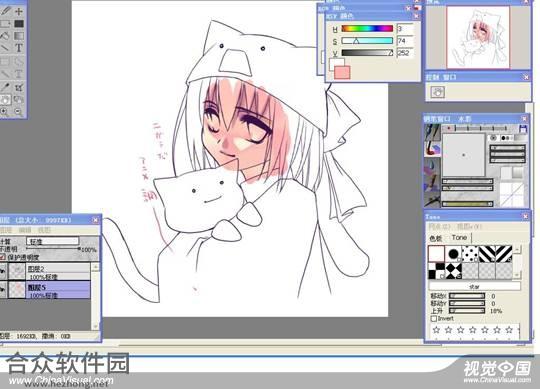This screenshot has height=389, width=540.
Task: Select the move cross tool
Action: point(19,11)
